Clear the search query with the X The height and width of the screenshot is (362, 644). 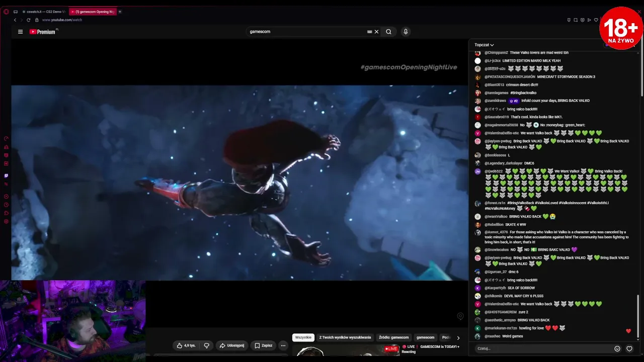(376, 32)
